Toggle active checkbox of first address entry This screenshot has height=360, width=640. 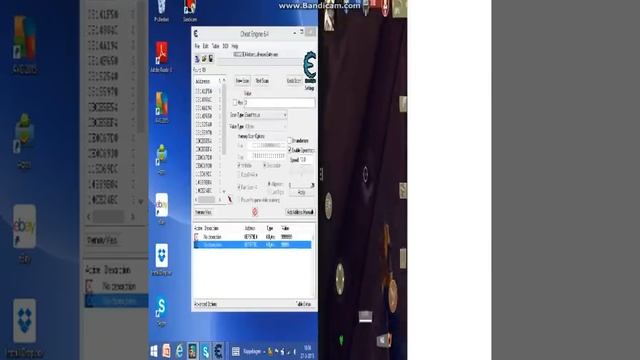tap(196, 237)
